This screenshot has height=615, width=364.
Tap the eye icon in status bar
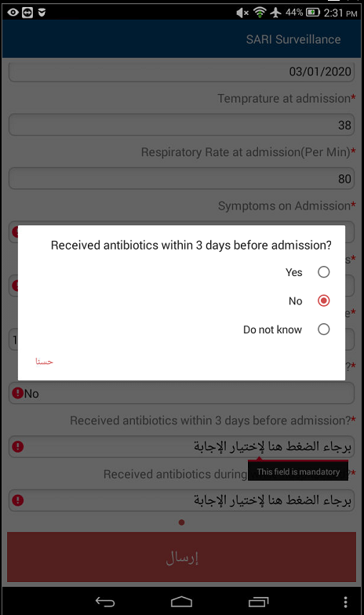point(13,13)
